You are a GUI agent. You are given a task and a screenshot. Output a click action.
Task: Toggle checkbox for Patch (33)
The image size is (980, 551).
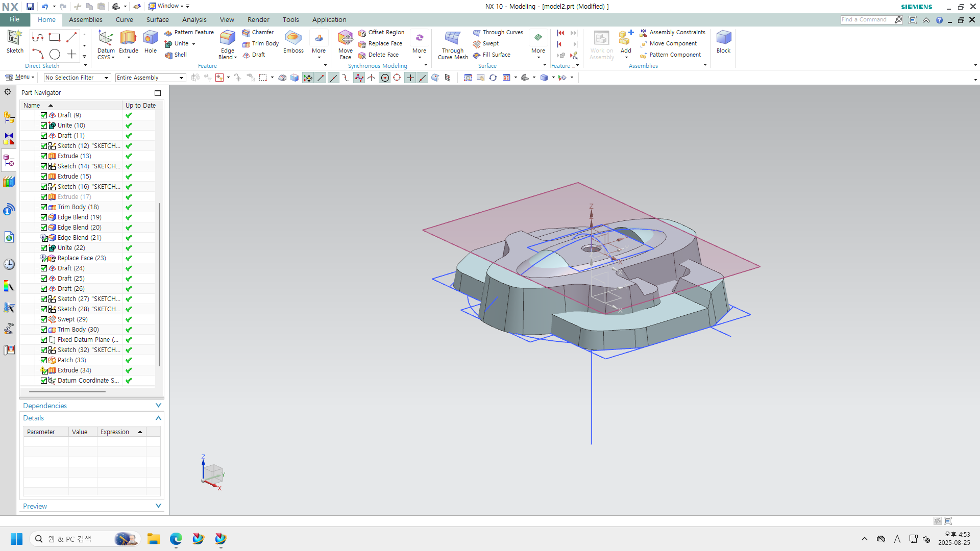tap(44, 360)
